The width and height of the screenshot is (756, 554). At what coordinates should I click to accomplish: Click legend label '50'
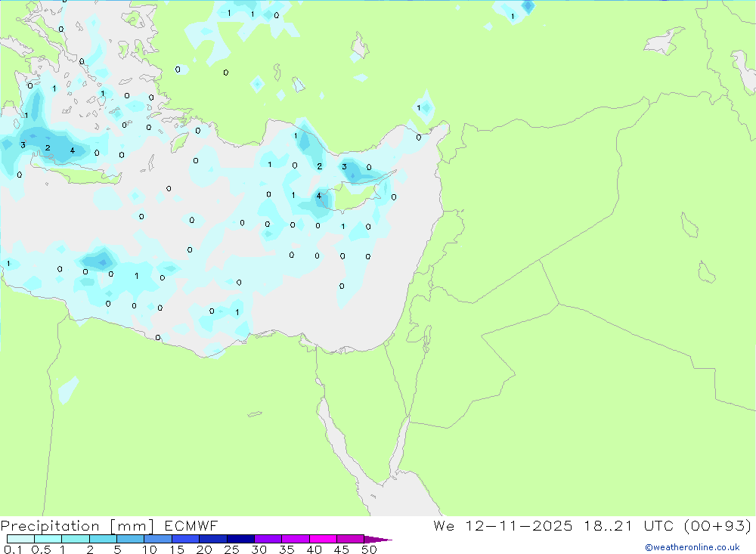coord(369,549)
